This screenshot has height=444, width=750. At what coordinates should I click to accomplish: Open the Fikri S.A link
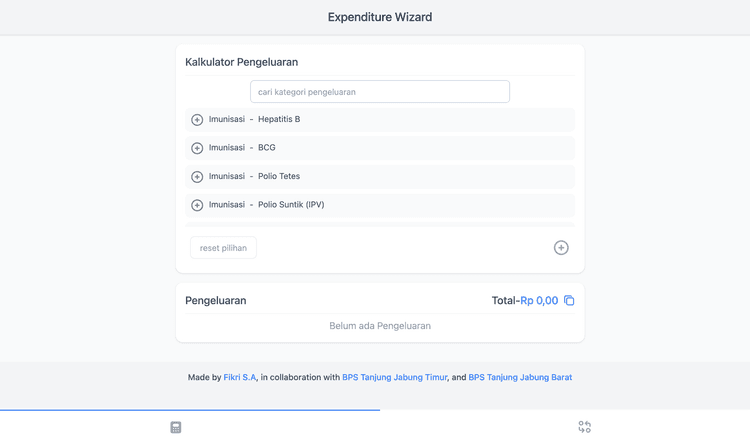pyautogui.click(x=240, y=378)
